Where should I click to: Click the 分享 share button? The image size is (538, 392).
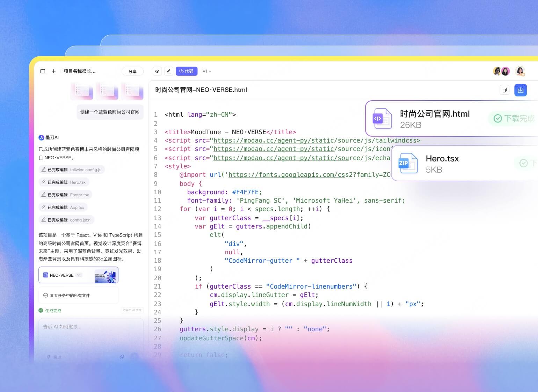133,71
